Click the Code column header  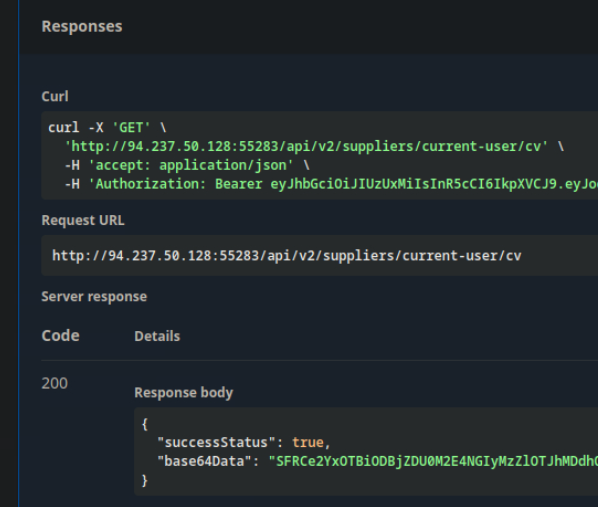click(x=60, y=336)
